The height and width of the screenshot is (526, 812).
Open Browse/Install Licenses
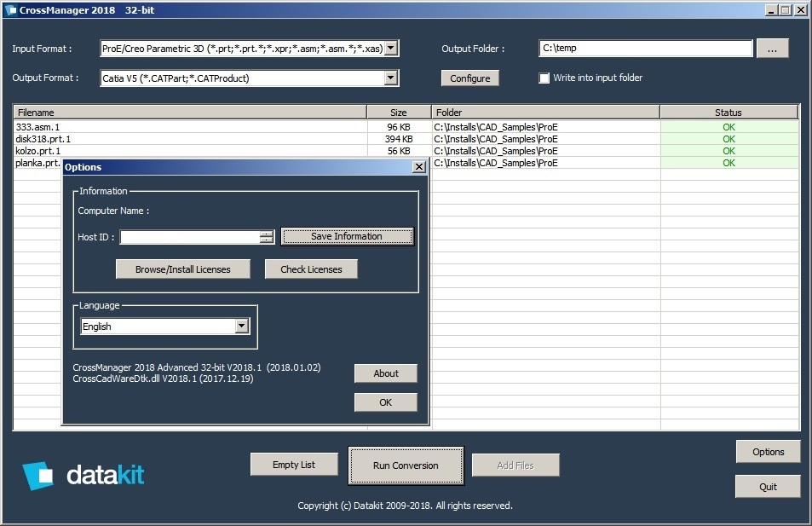pyautogui.click(x=183, y=269)
